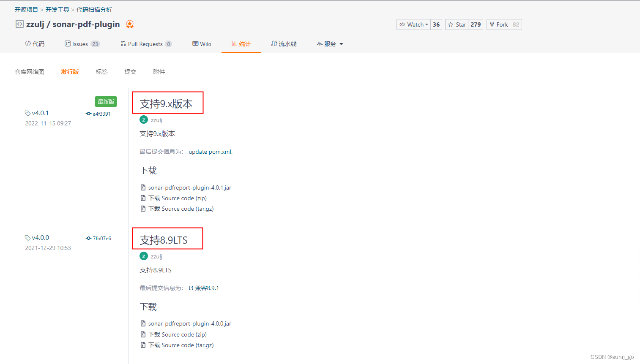The height and width of the screenshot is (364, 640).
Task: Fork the sonar-pdf-plugin repository
Action: pos(498,24)
